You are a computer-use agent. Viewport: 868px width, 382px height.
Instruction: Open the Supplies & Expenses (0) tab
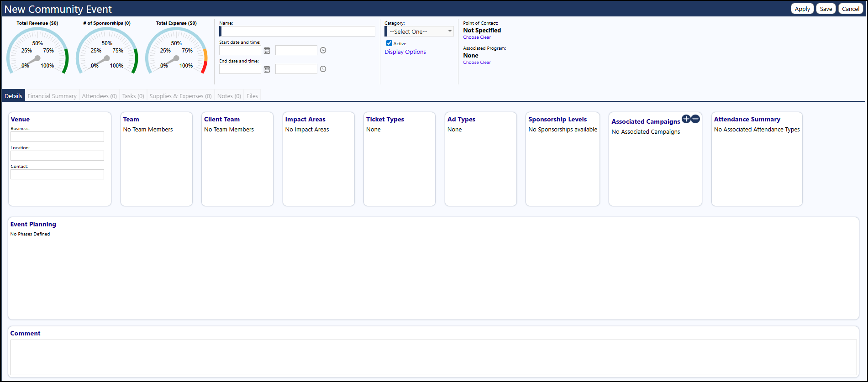(180, 96)
